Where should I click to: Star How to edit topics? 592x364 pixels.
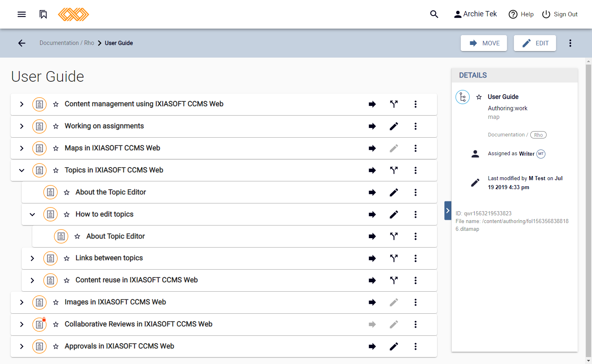click(67, 214)
